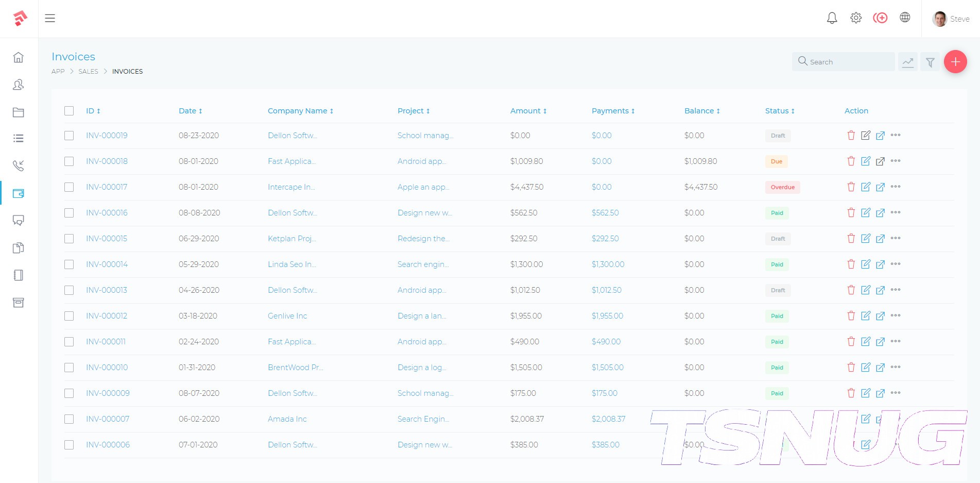
Task: Go to SALES in the breadcrumb
Action: point(88,72)
